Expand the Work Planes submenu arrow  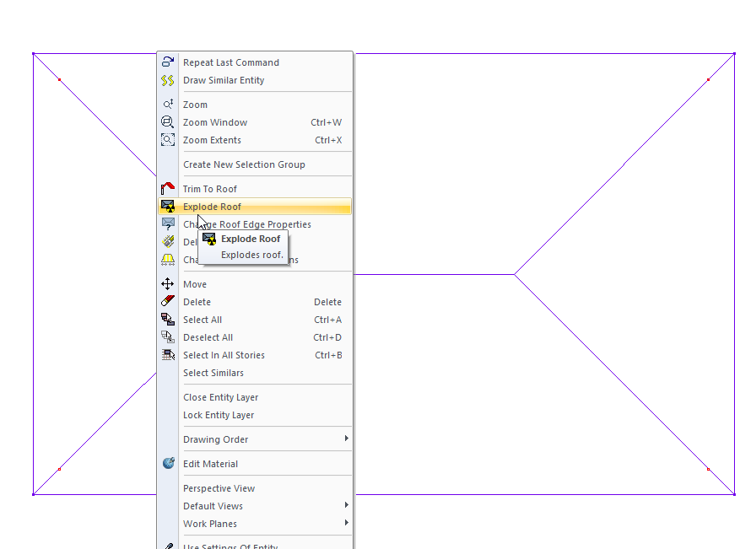point(346,523)
